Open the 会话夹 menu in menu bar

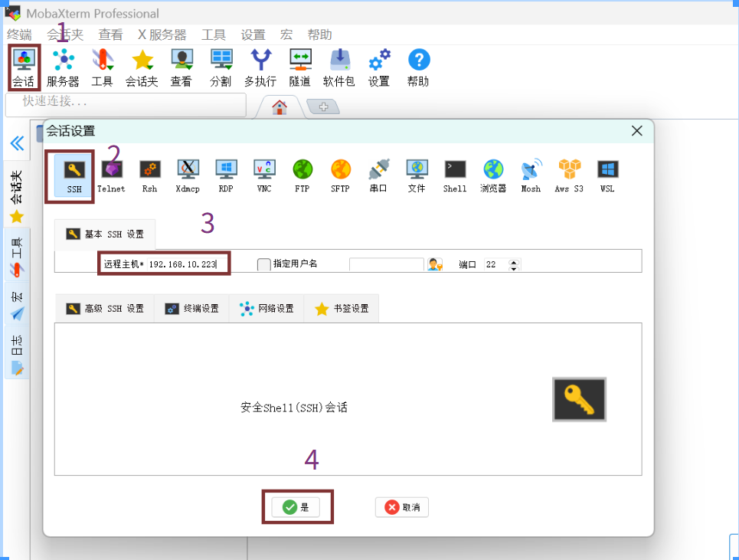pos(66,35)
